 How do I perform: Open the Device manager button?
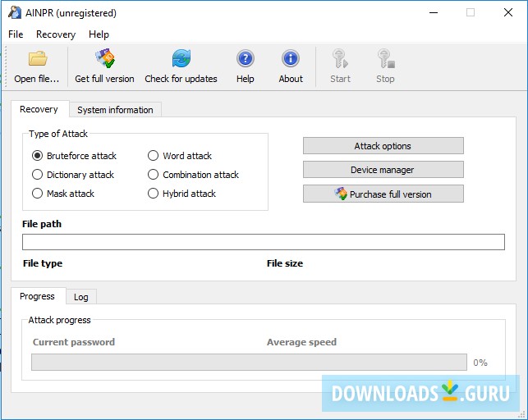click(383, 170)
